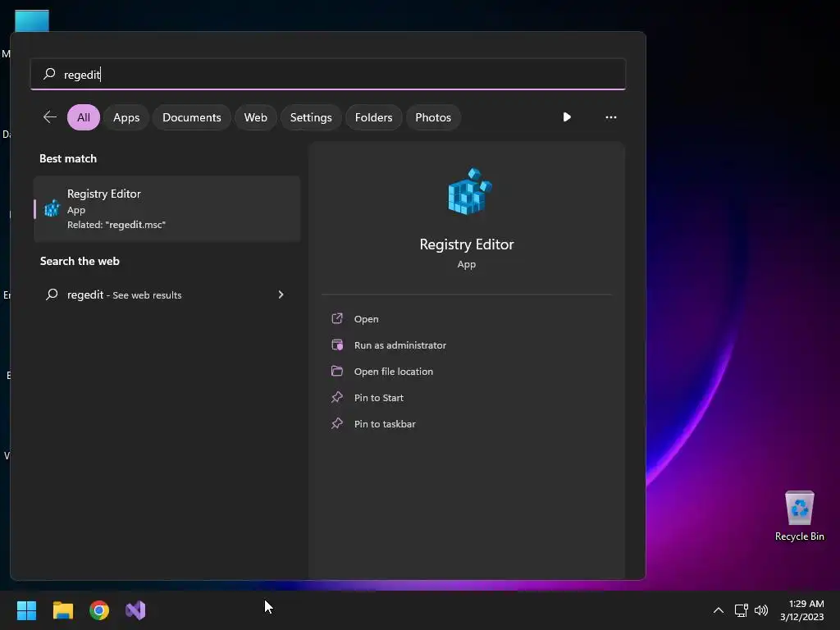
Task: Launch Visual Studio from taskbar
Action: click(x=135, y=610)
